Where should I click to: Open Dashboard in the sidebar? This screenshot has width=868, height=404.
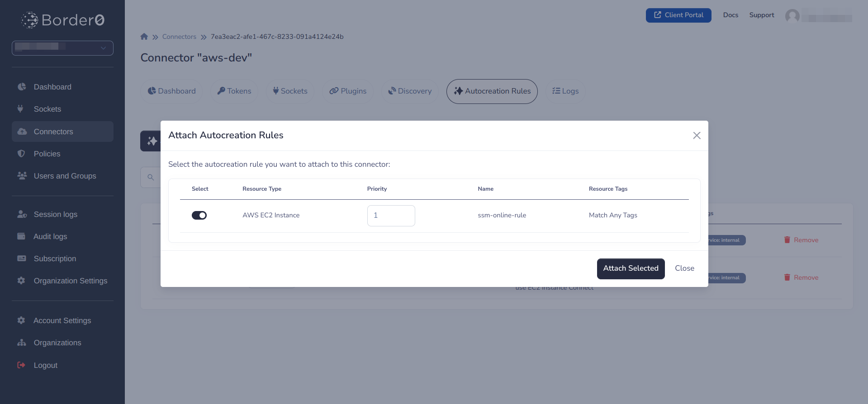(x=62, y=87)
